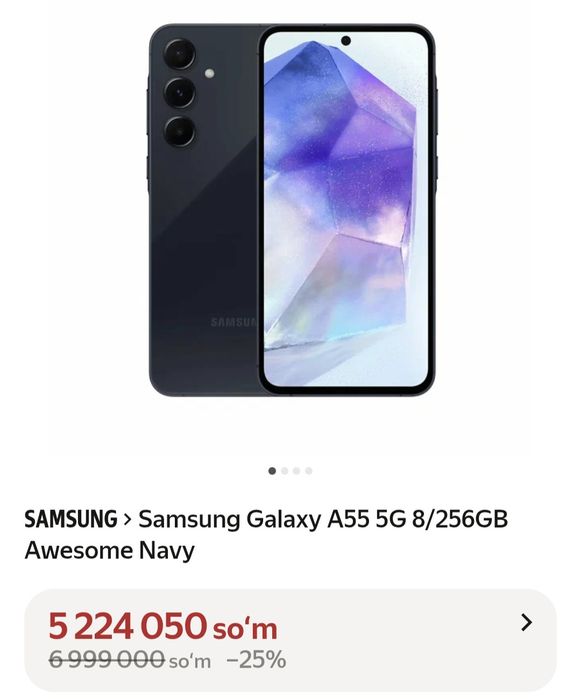Tap the middle rear camera lens
Image resolution: width=581 pixels, height=699 pixels.
click(179, 93)
